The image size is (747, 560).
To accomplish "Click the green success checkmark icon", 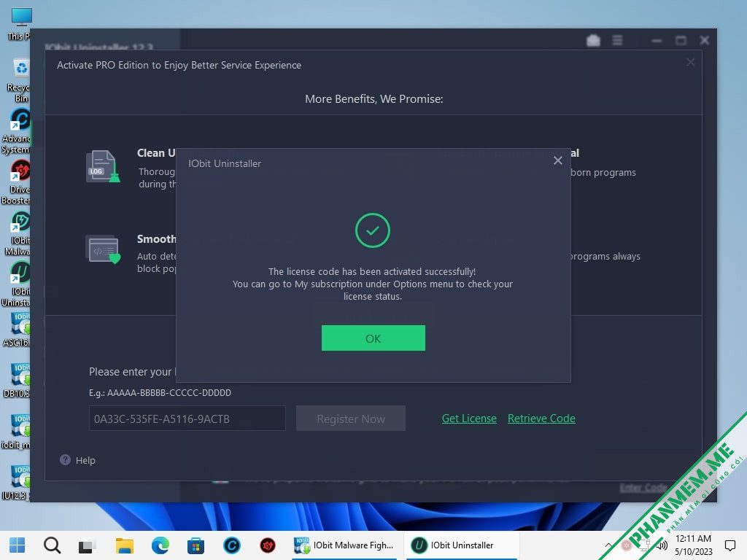I will [373, 230].
